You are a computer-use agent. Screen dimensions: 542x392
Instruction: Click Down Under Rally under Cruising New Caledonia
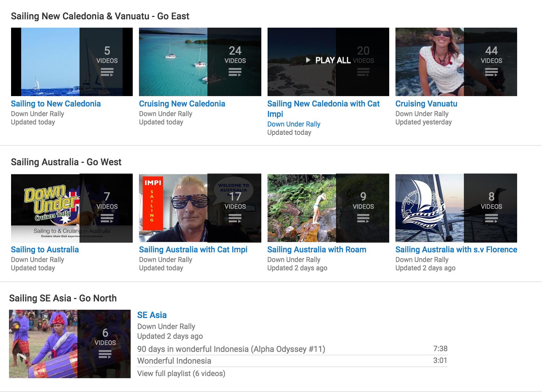pyautogui.click(x=166, y=114)
